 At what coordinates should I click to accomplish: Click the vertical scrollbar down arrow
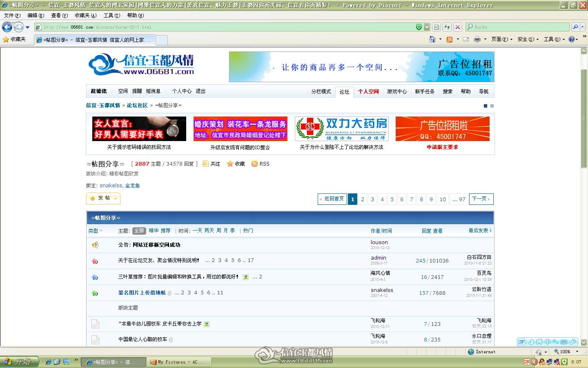tap(584, 343)
